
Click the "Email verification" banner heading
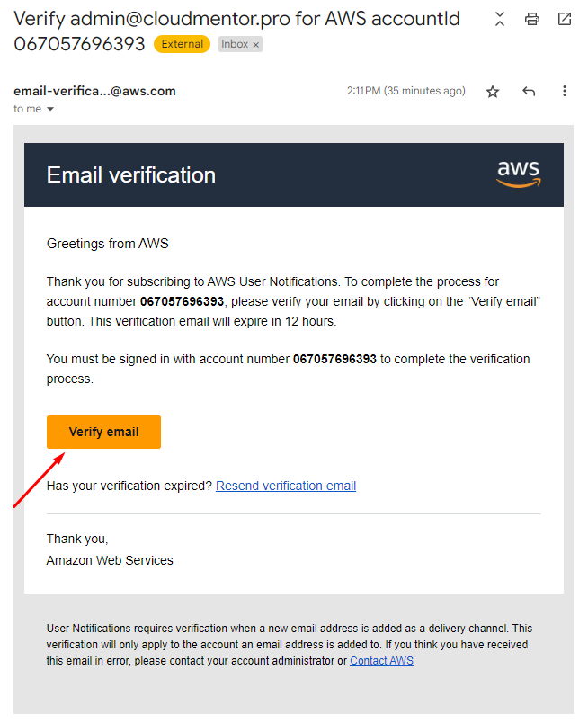131,174
